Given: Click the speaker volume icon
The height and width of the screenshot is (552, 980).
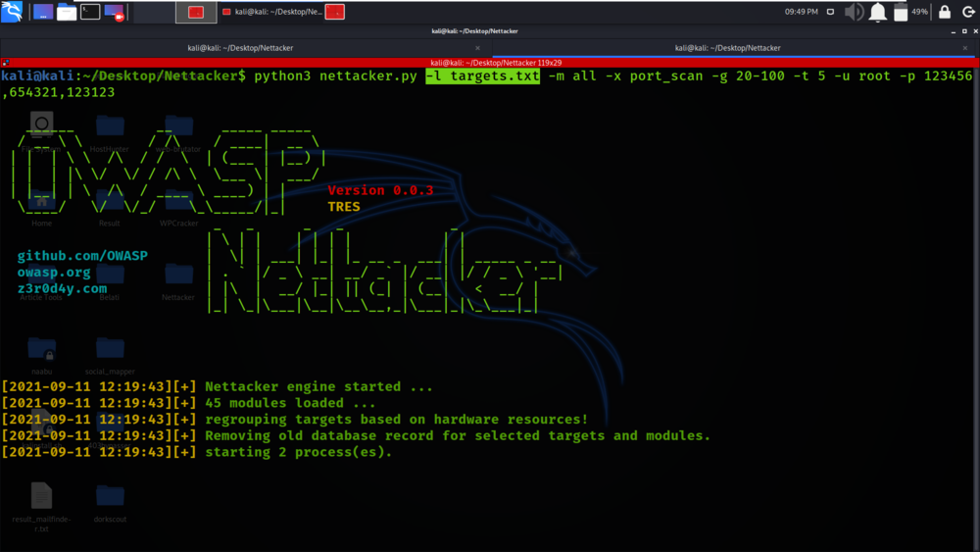Looking at the screenshot, I should (854, 11).
